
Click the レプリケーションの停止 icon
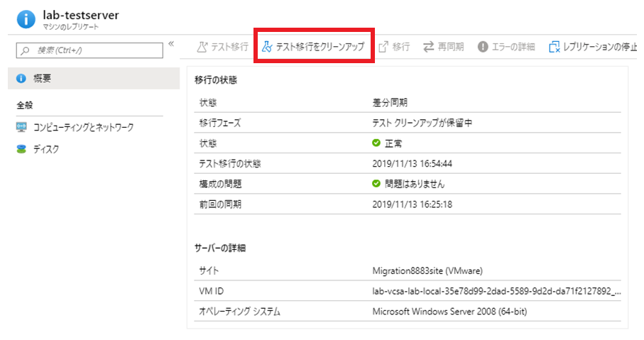coord(554,48)
